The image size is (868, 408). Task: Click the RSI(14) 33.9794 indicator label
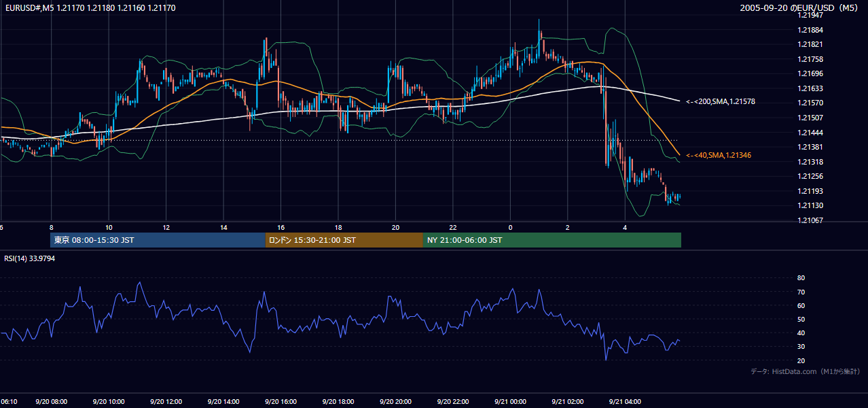coord(29,258)
